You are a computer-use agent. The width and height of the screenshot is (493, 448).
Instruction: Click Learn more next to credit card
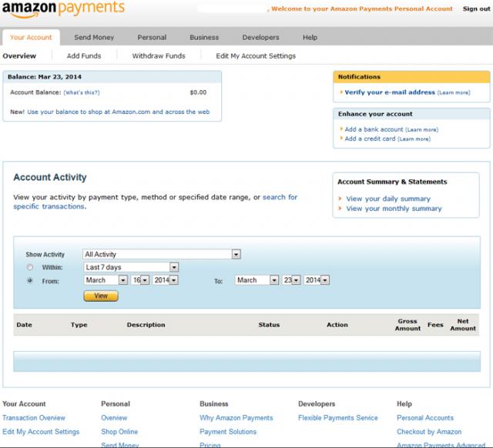coord(414,139)
